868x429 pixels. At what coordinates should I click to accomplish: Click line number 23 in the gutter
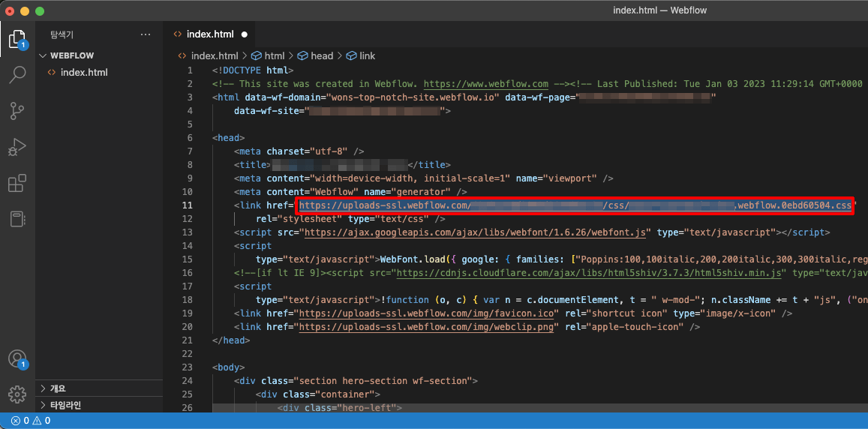(x=188, y=367)
